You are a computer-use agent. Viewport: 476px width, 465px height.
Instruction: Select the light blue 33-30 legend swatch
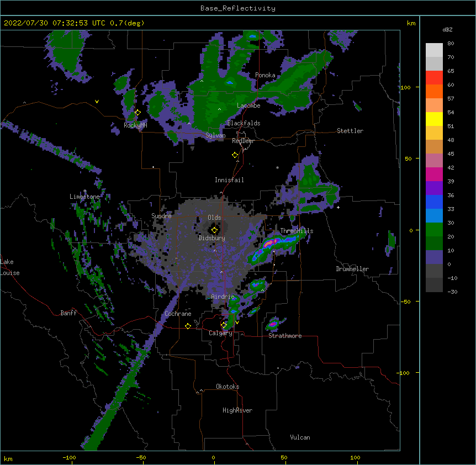pos(434,216)
